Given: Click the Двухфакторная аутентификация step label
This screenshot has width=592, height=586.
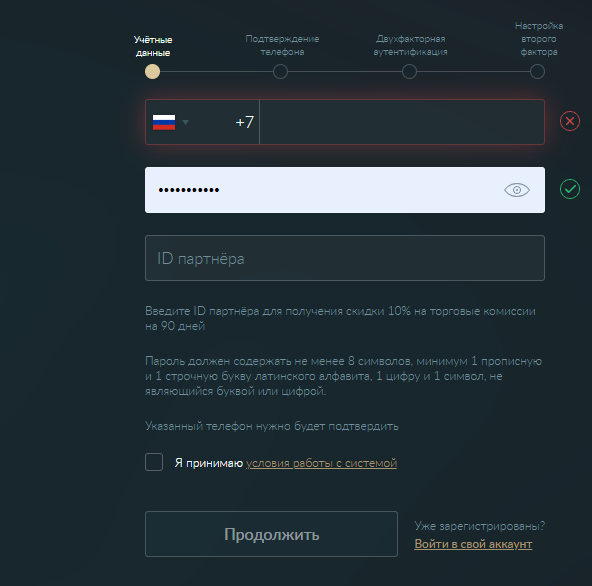Looking at the screenshot, I should point(410,45).
